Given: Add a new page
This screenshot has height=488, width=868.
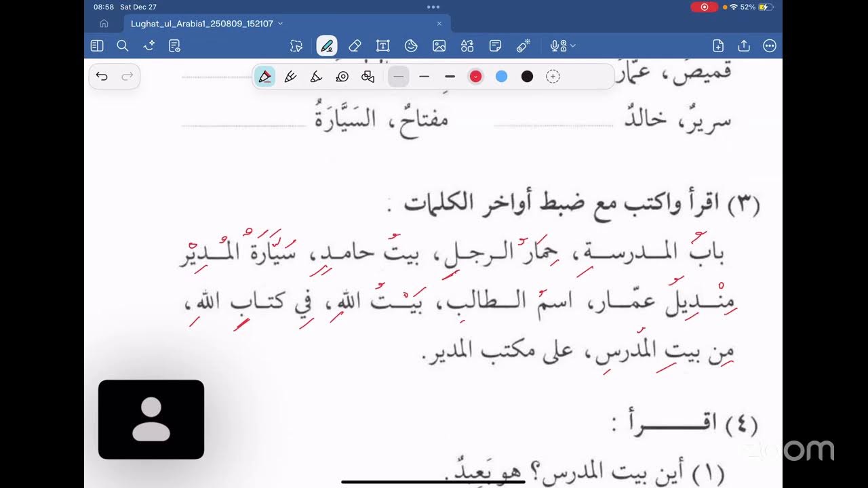Looking at the screenshot, I should click(x=718, y=45).
